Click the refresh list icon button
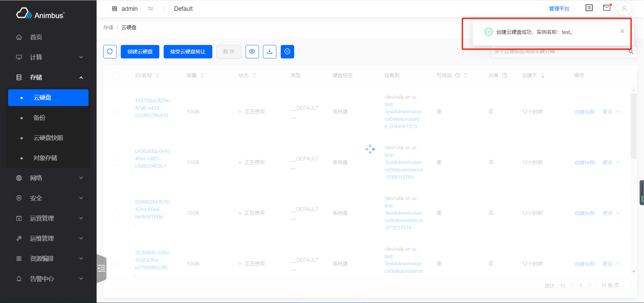 click(110, 52)
